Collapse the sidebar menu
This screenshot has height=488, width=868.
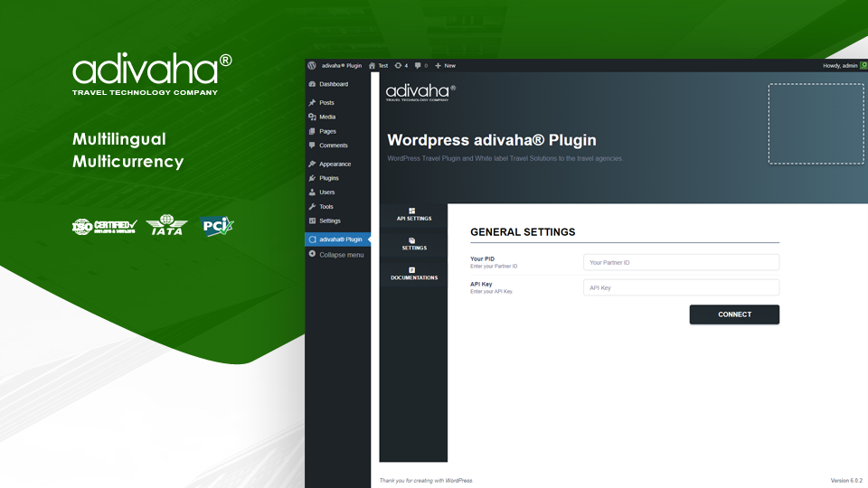tap(337, 255)
